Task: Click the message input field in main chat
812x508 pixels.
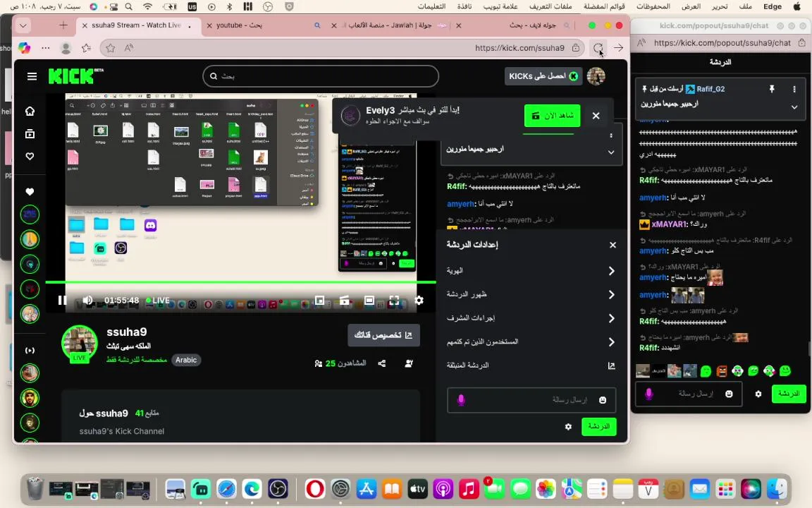Action: pos(531,399)
